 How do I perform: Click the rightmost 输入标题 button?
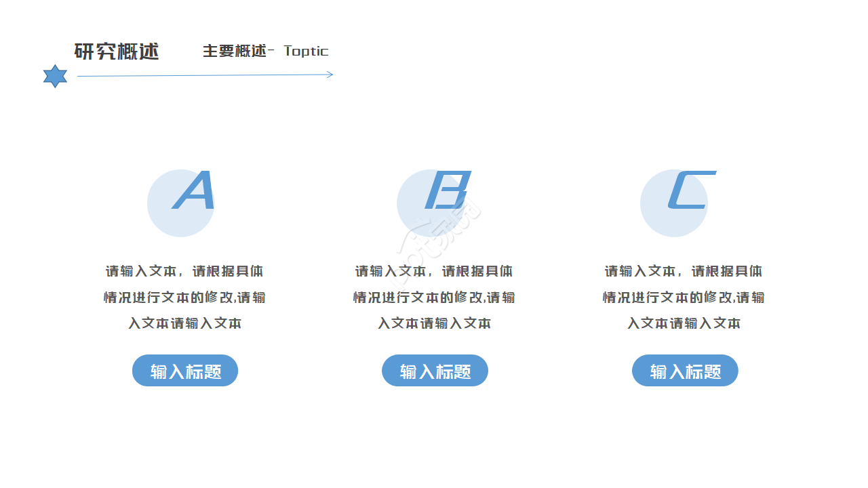coord(685,371)
